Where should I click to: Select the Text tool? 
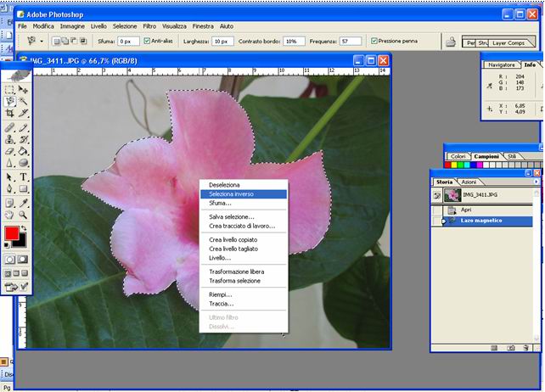tap(24, 176)
